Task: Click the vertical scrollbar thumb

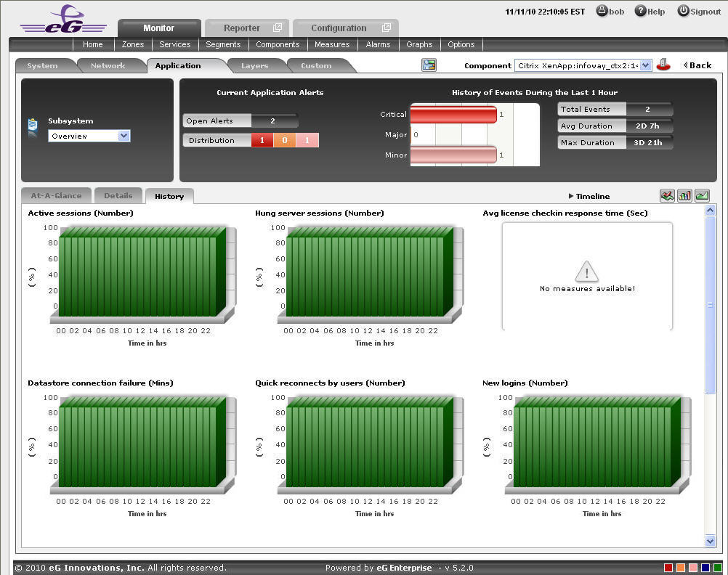Action: (710, 305)
